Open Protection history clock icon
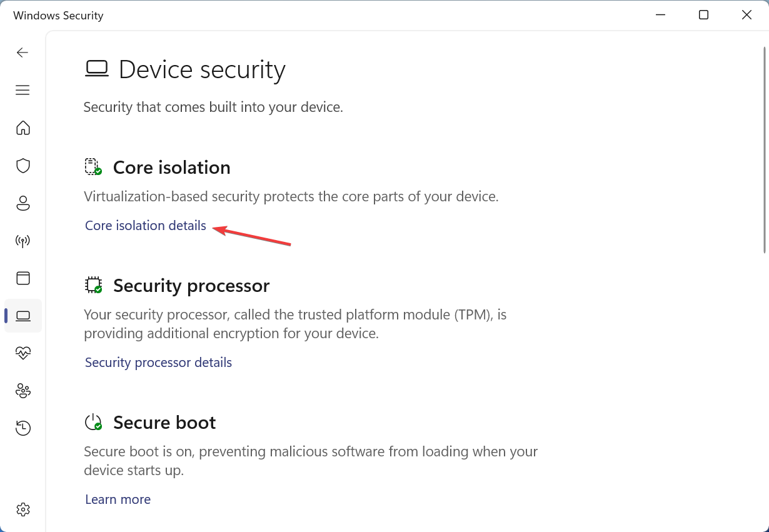Viewport: 769px width, 532px height. 23,428
